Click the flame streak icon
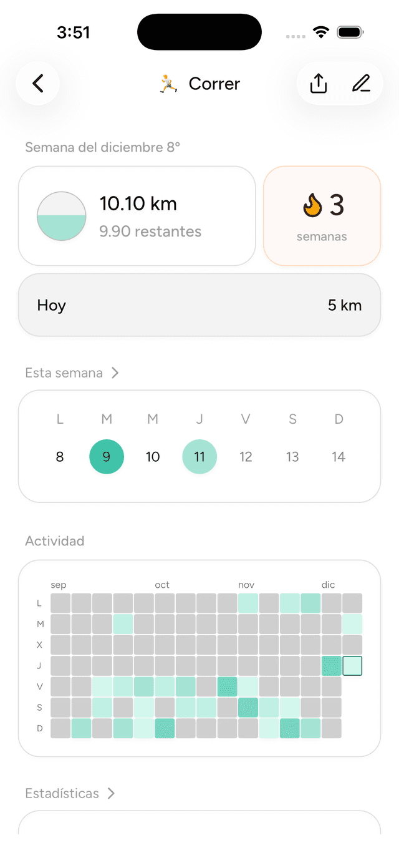This screenshot has height=868, width=399. (312, 204)
